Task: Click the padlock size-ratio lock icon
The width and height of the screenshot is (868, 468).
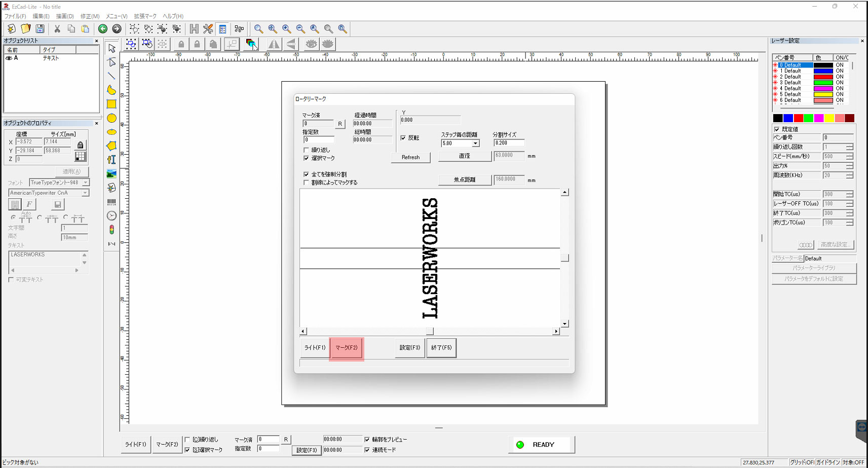Action: [80, 145]
